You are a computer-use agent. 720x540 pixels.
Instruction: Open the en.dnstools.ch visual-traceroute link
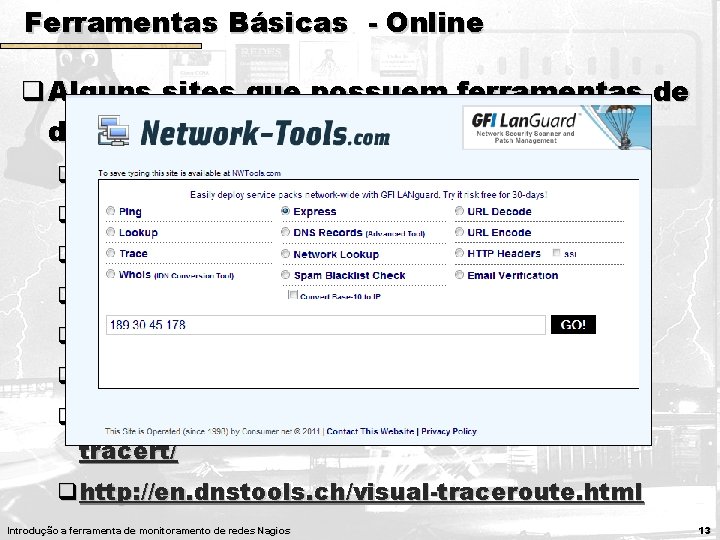tap(361, 492)
